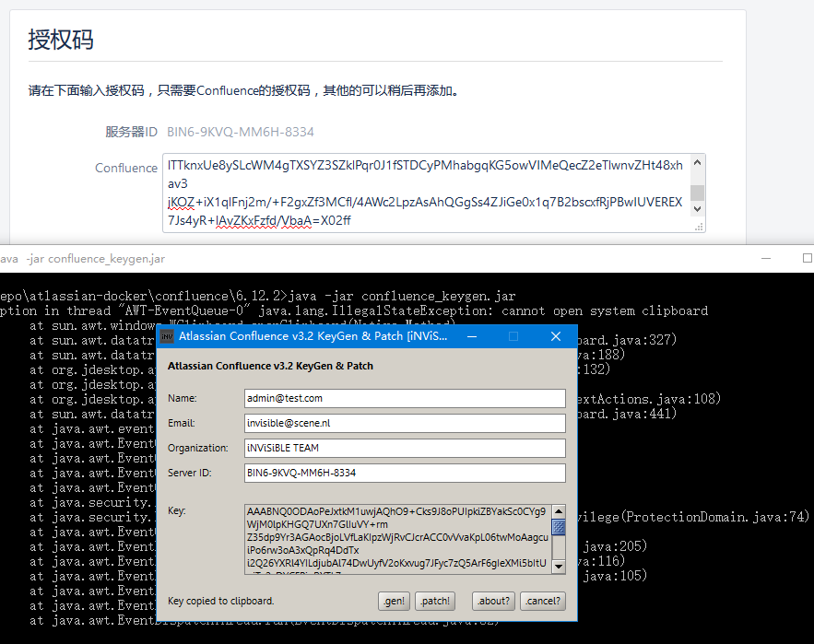This screenshot has width=814, height=644.
Task: Click the disabled maximize icon of KeyGen dialog
Action: pyautogui.click(x=513, y=337)
